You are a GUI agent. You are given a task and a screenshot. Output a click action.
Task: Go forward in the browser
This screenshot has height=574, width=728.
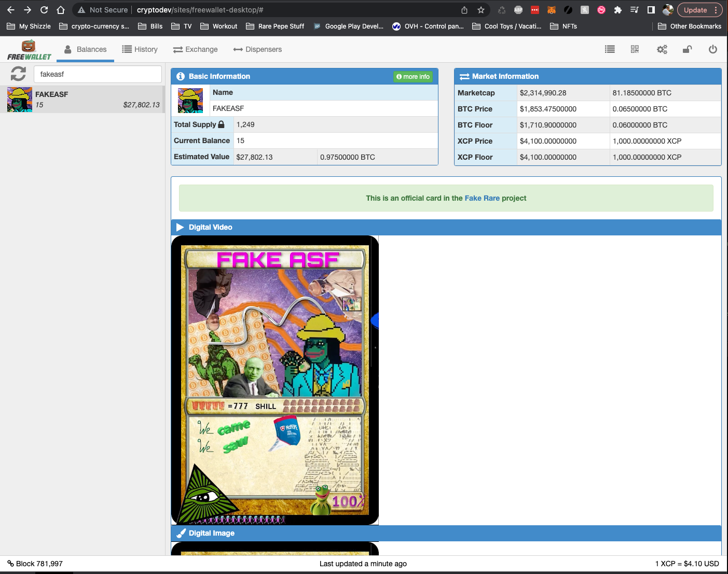(x=28, y=10)
